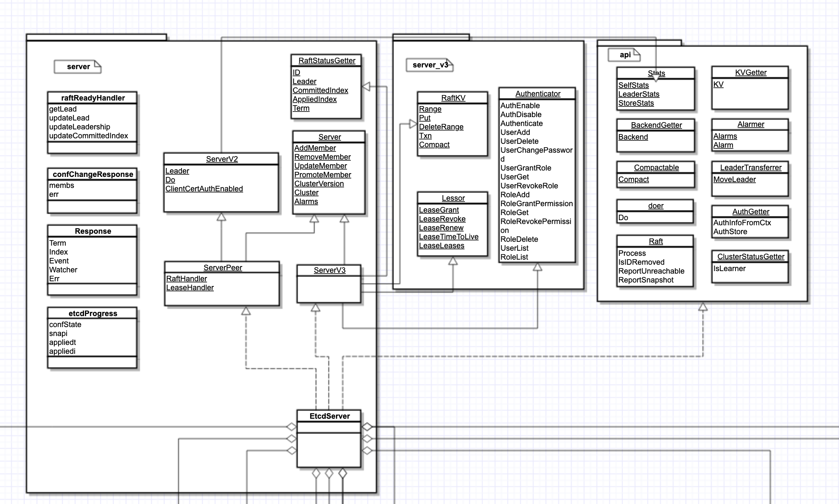Screen dimensions: 839x504
Task: Select the etcdProgress class header
Action: [92, 314]
